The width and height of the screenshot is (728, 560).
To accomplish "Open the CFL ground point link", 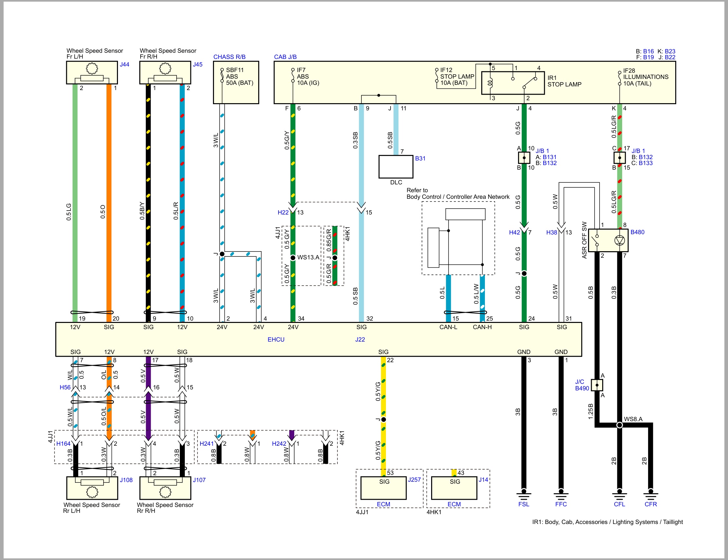I will pyautogui.click(x=619, y=504).
